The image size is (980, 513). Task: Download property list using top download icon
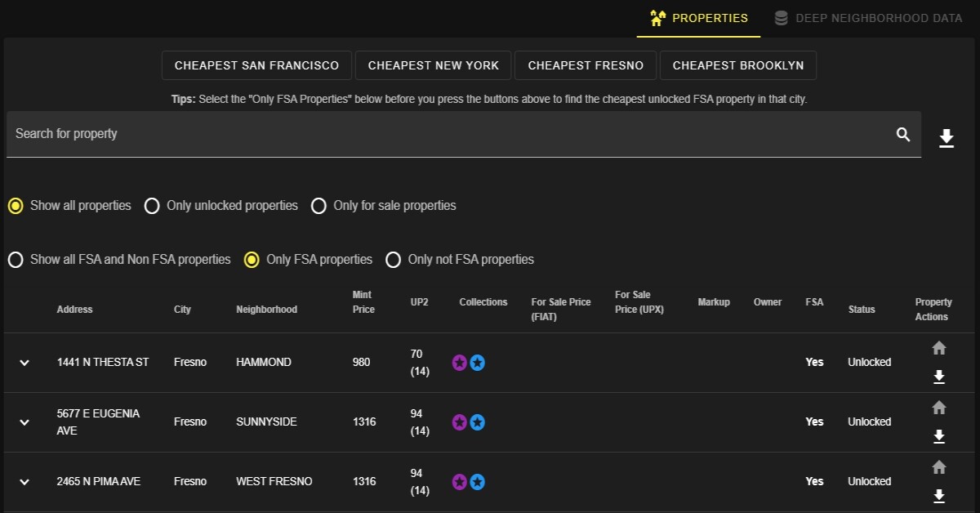pos(947,138)
